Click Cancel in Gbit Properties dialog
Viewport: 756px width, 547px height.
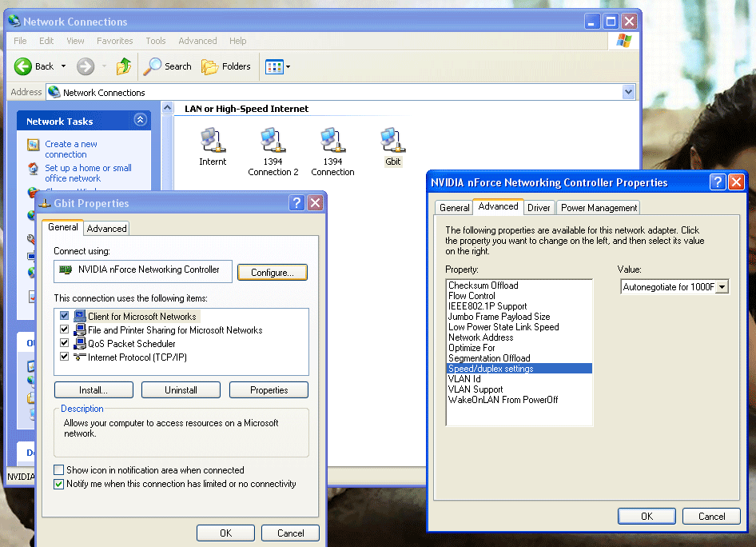click(x=290, y=533)
